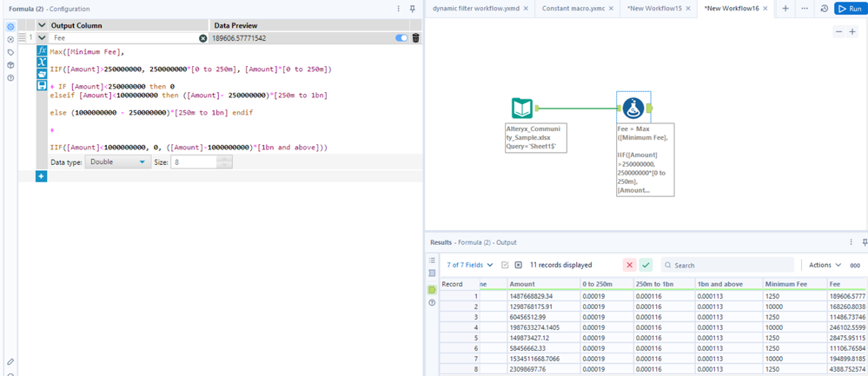Click the save expression disk icon
The image size is (868, 376).
(x=42, y=85)
